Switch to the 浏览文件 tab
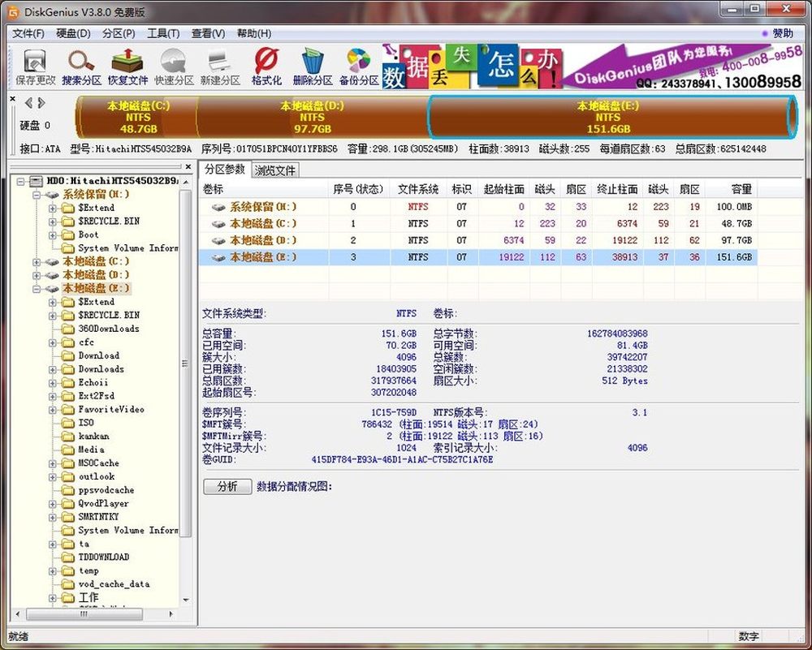This screenshot has height=650, width=812. pos(275,170)
